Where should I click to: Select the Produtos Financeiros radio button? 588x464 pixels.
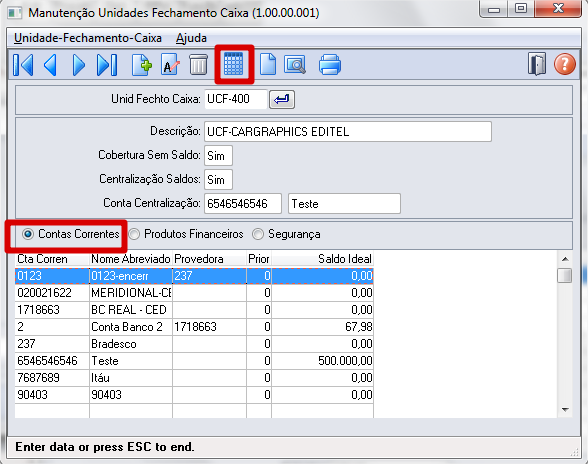(x=134, y=234)
